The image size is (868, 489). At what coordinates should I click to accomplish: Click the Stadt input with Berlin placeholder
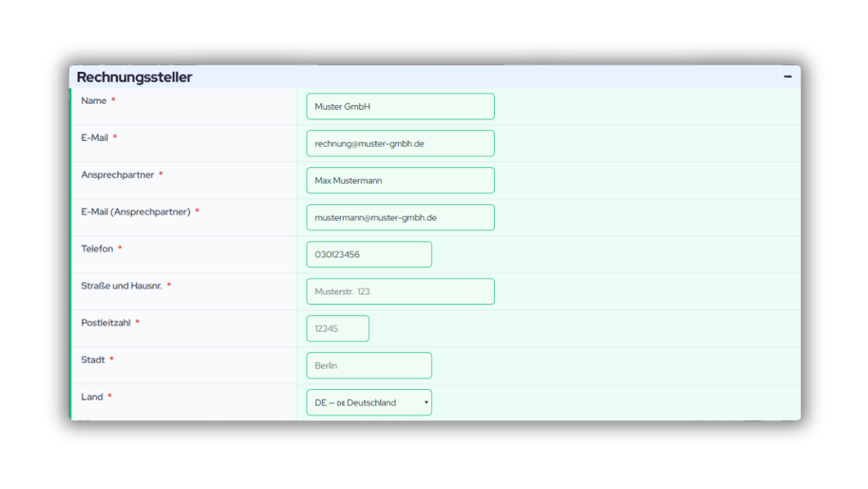[369, 366]
